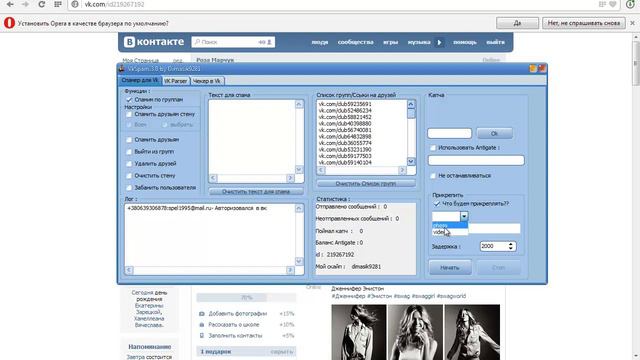The width and height of the screenshot is (640, 360).
Task: Click the Antigate key input field
Action: point(476,160)
